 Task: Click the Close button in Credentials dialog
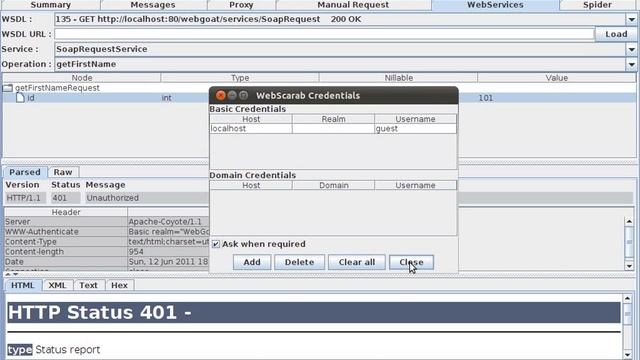(x=411, y=262)
